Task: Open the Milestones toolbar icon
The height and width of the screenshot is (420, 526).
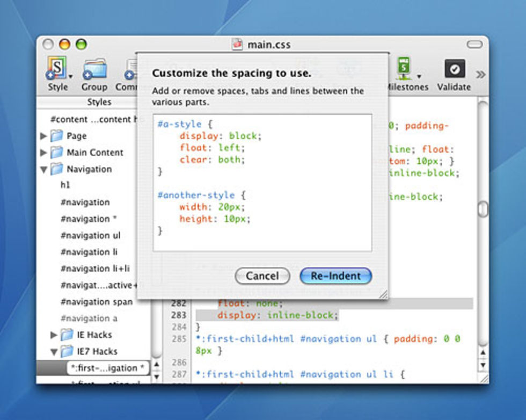Action: [x=404, y=69]
